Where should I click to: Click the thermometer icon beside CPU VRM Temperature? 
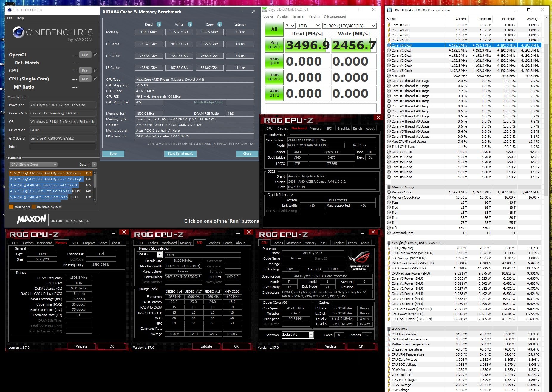[389, 354]
